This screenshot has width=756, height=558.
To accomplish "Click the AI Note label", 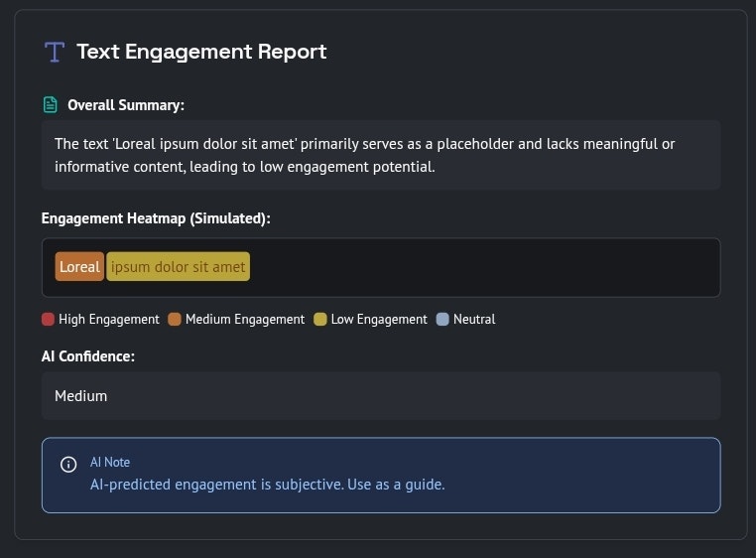I will coord(110,462).
